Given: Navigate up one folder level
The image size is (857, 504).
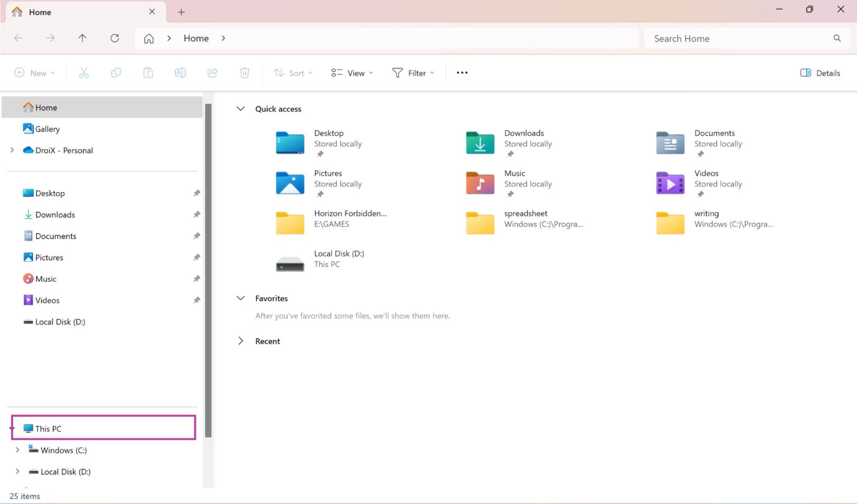Looking at the screenshot, I should click(x=82, y=38).
